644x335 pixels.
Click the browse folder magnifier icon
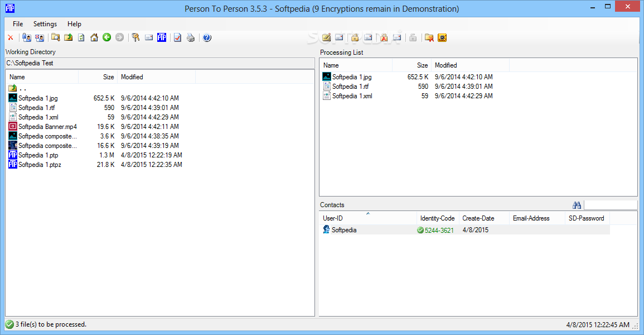coord(55,38)
